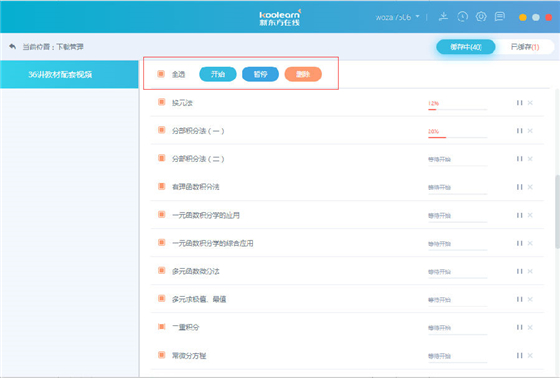
Task: Open the history clock icon in header
Action: pos(462,17)
